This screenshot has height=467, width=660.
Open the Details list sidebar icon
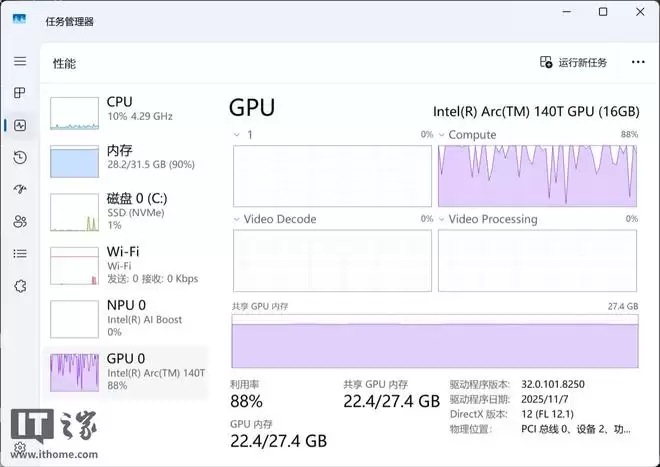(x=19, y=253)
